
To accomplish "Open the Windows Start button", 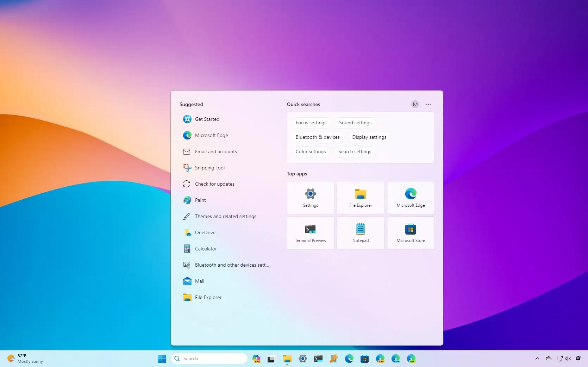I will tap(162, 359).
